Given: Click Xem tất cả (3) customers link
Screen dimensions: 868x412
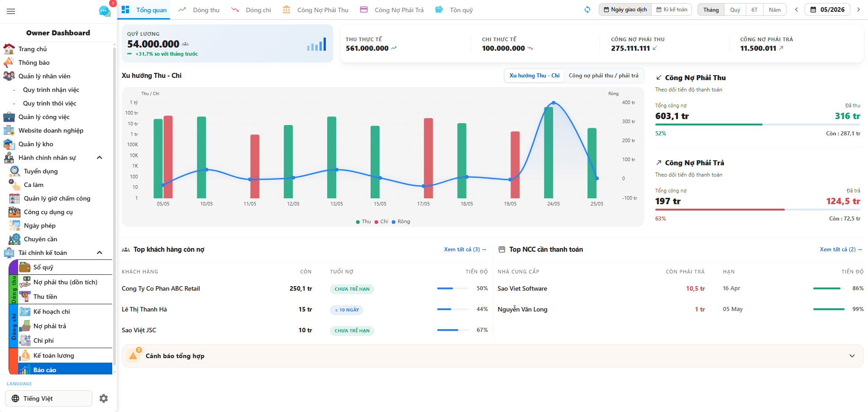Looking at the screenshot, I should coord(465,249).
